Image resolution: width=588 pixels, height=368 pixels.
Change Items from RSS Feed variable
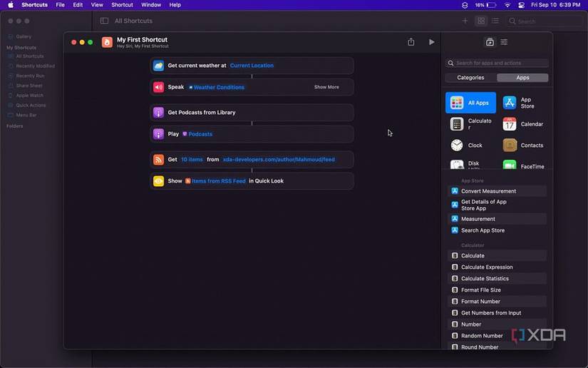pos(215,181)
